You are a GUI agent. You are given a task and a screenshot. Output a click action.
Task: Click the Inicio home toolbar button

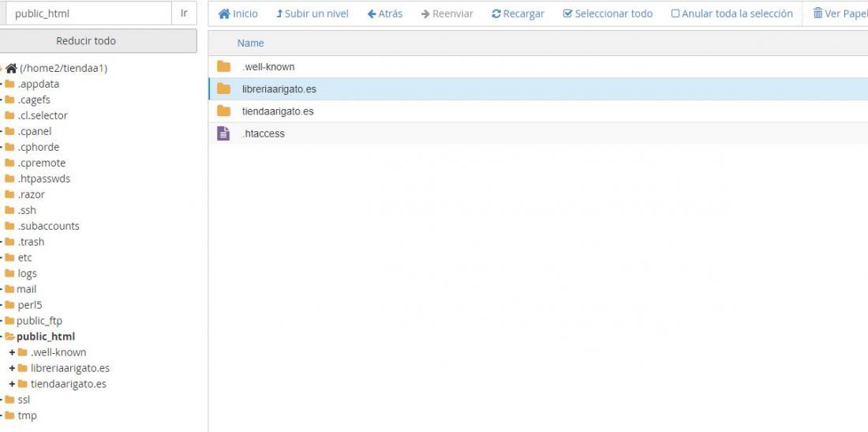point(238,14)
